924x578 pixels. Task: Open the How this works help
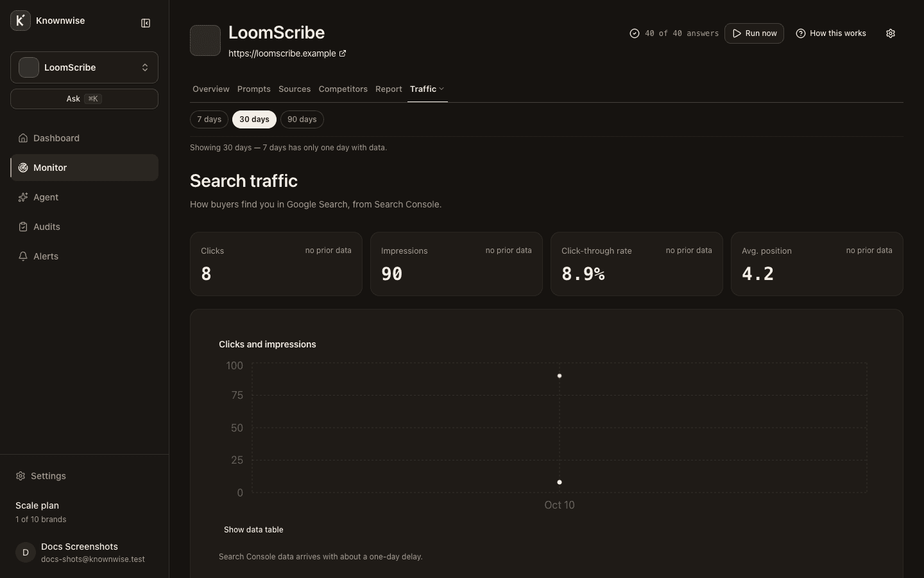click(x=831, y=33)
